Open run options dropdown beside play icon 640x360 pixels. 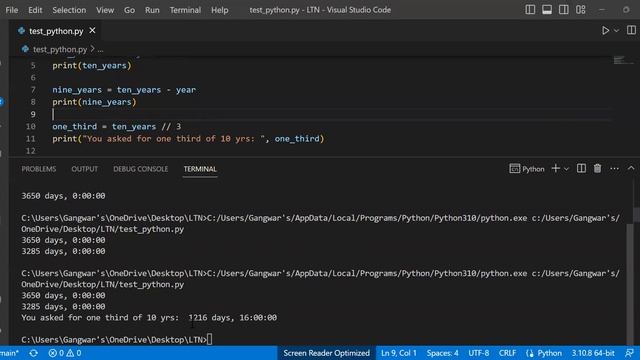point(616,31)
